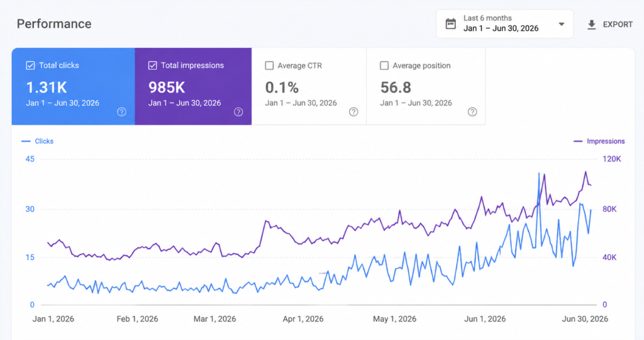Viewport: 644px width, 340px height.
Task: Click the 45 clicks axis value
Action: click(30, 159)
